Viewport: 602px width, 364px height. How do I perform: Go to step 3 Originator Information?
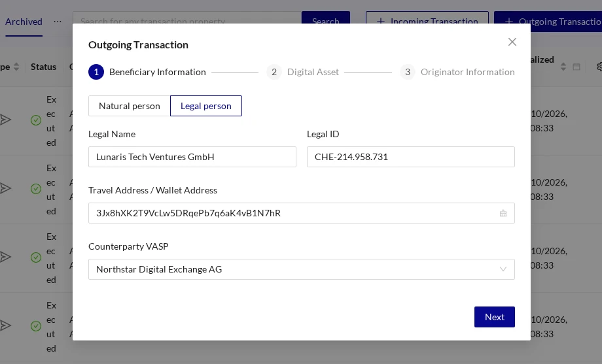tap(457, 72)
